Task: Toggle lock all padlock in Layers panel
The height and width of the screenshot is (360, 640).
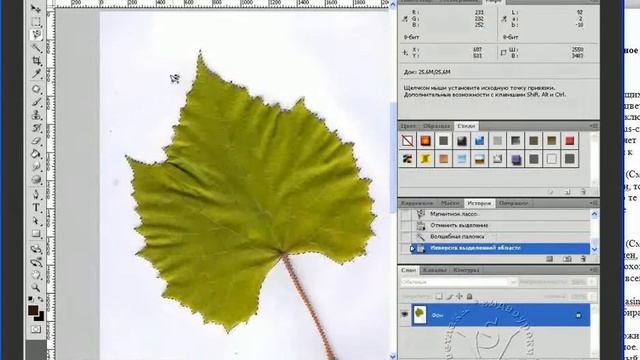Action: (469, 296)
